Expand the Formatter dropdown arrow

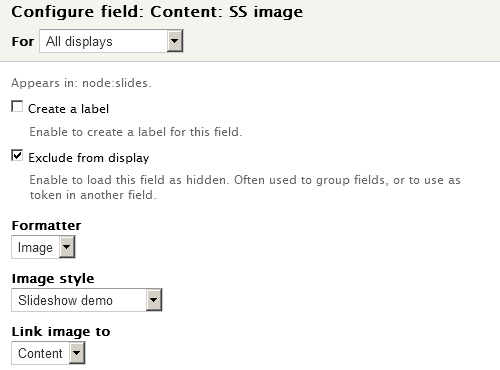coord(67,247)
